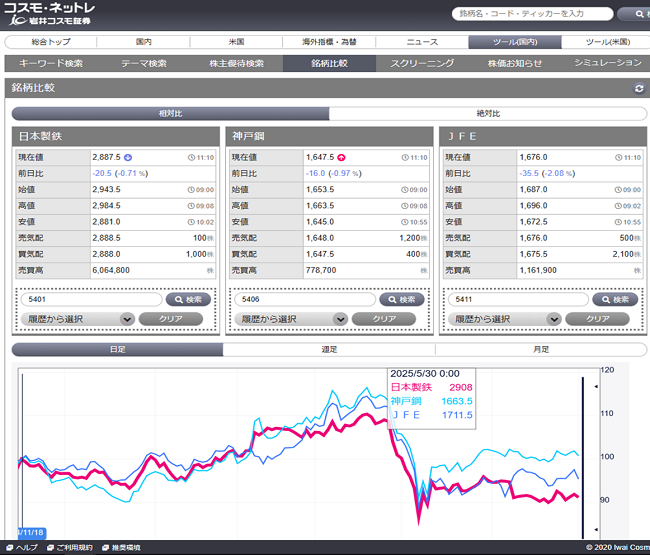Click the red up arrow beside 1,647.5
The width and height of the screenshot is (650, 555).
341,158
